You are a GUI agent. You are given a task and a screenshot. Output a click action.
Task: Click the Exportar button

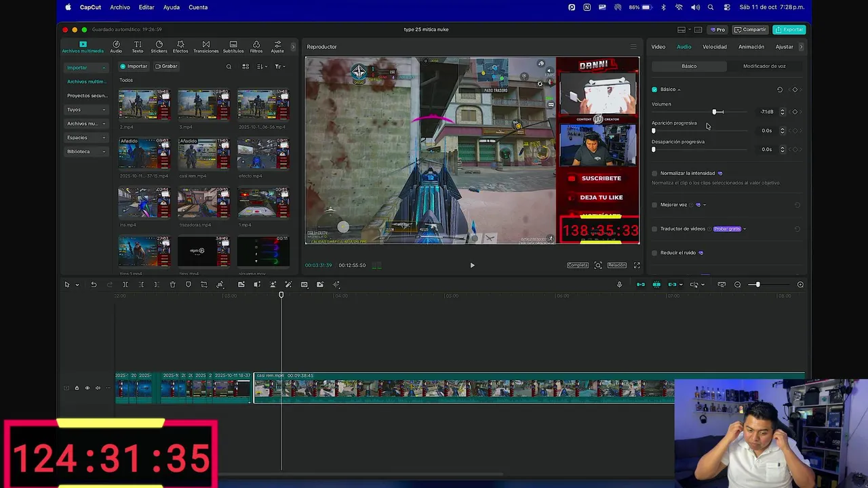[789, 30]
